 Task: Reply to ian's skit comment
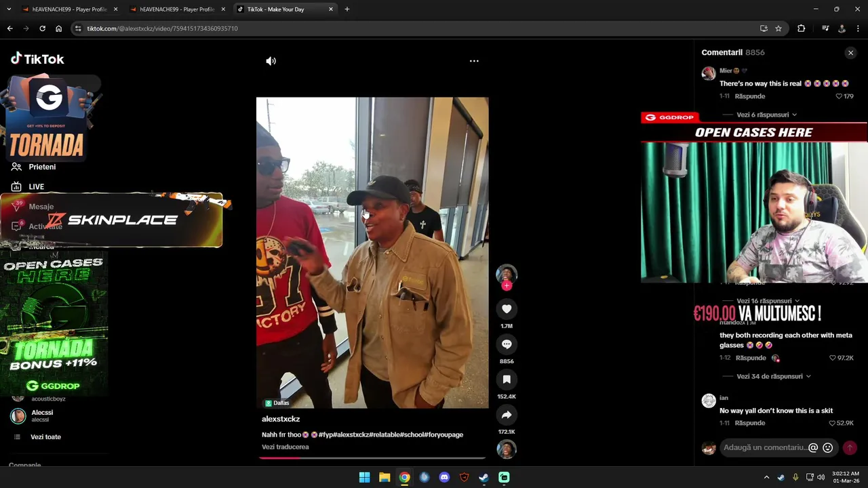tap(750, 423)
